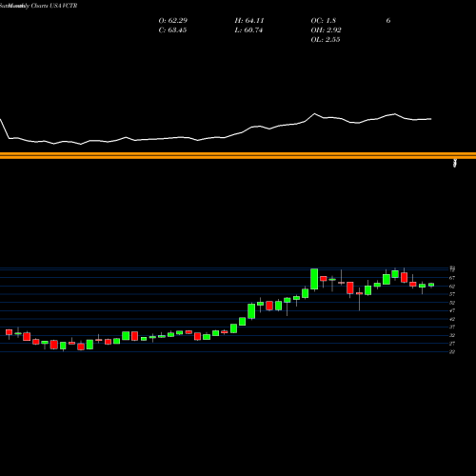Click the open price value O: 62.29

pyautogui.click(x=173, y=21)
